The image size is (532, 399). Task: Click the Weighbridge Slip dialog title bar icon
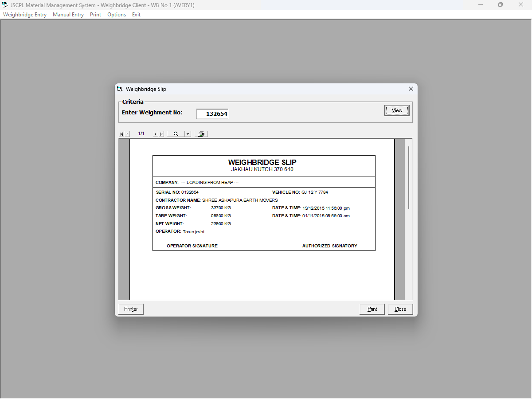(119, 89)
